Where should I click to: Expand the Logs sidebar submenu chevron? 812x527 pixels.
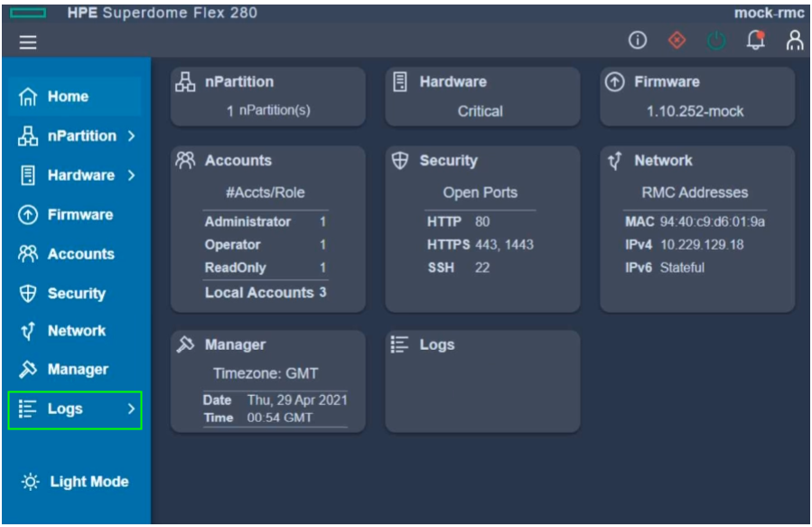click(x=132, y=409)
